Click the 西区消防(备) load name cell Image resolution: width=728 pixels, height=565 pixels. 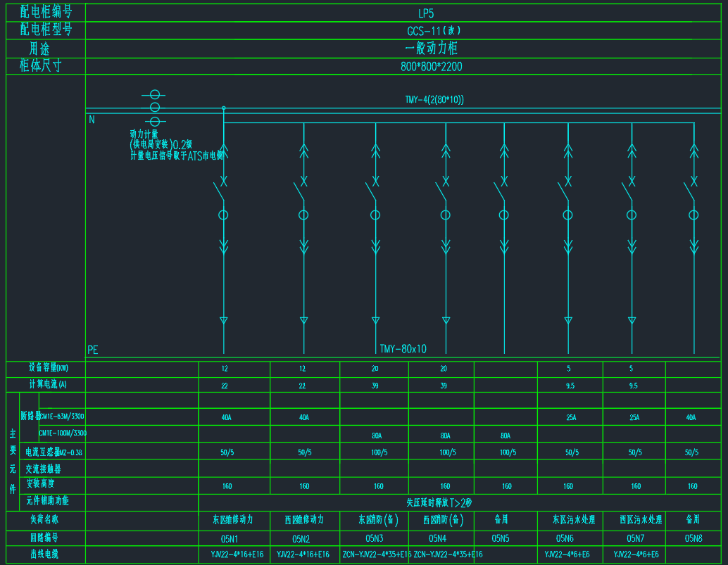point(443,520)
